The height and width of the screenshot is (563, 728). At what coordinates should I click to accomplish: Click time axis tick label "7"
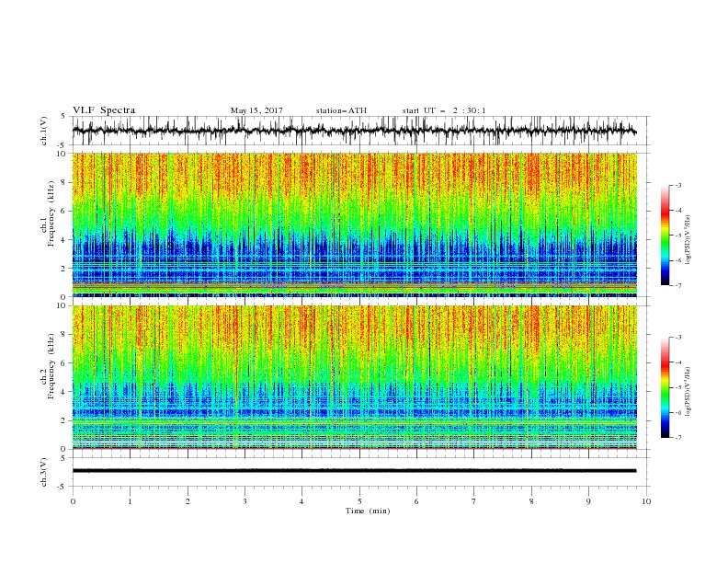point(474,501)
